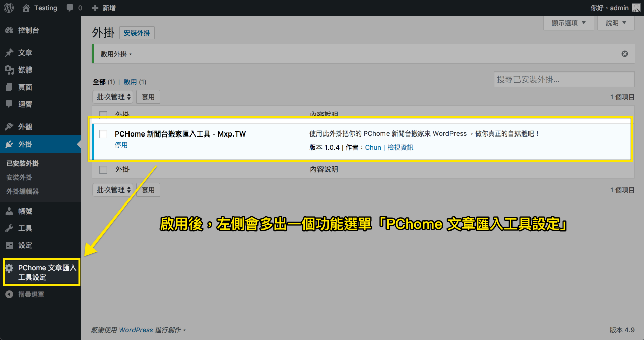Select the 已安裝外掛 submenu item
The image size is (644, 340).
[x=23, y=163]
